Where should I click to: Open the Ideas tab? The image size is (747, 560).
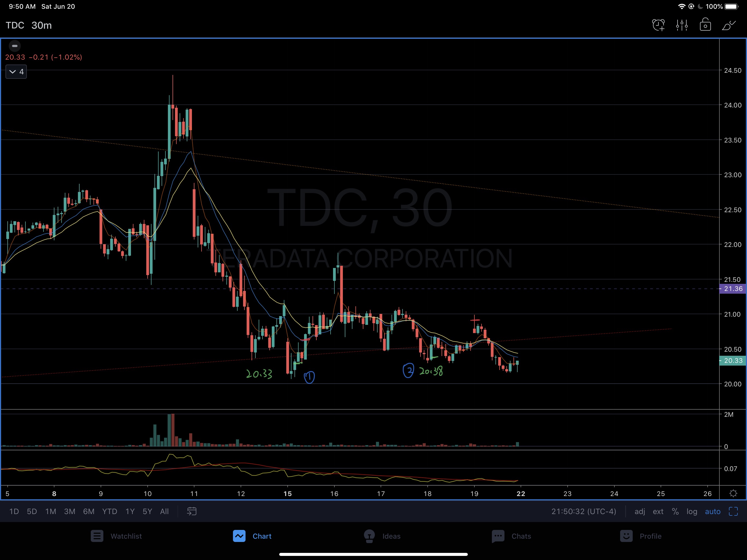(391, 536)
